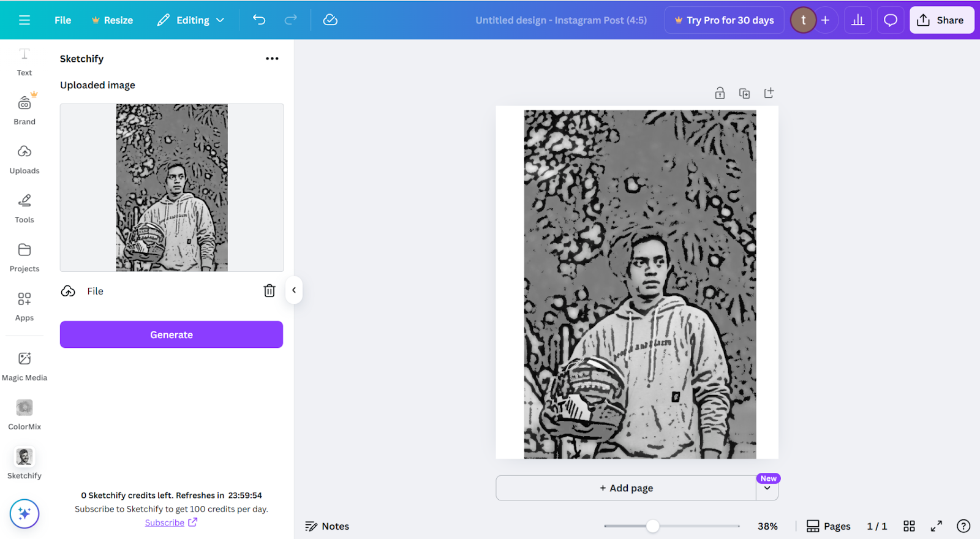The height and width of the screenshot is (539, 980).
Task: Collapse the Sketchify side panel
Action: [x=294, y=290]
